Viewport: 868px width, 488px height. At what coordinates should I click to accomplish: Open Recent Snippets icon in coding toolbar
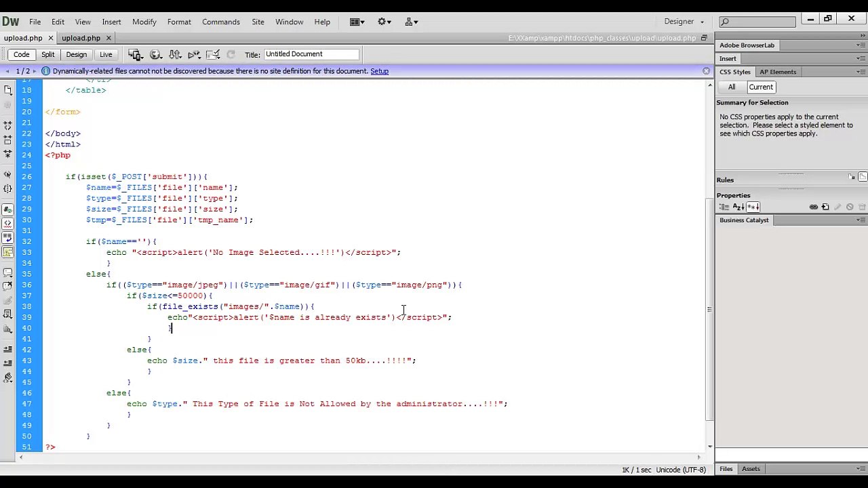8,314
